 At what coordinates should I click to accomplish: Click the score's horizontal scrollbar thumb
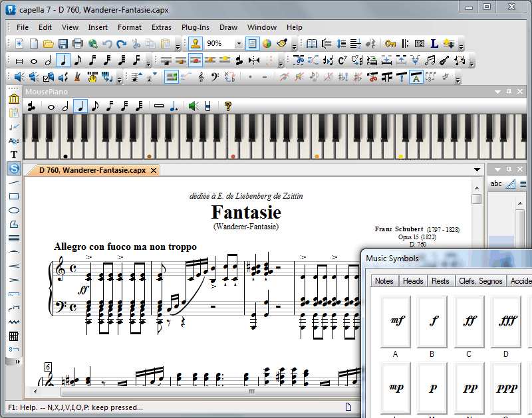pos(210,391)
